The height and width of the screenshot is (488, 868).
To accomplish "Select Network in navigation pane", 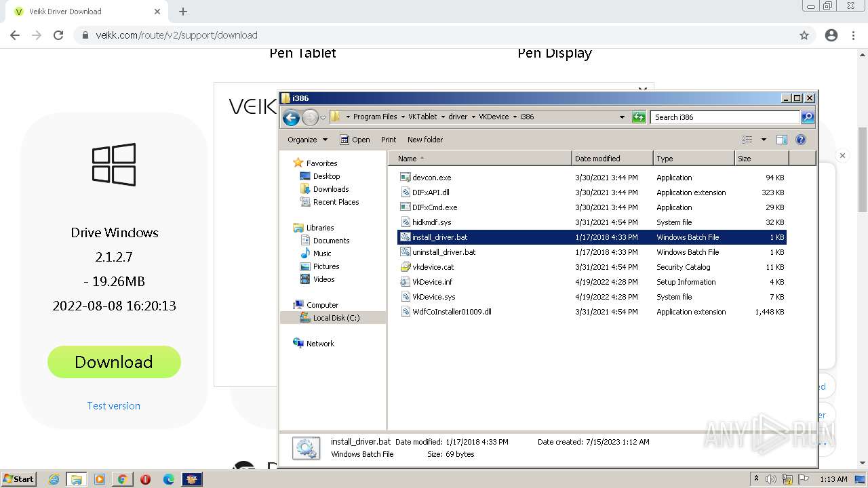I will (320, 344).
